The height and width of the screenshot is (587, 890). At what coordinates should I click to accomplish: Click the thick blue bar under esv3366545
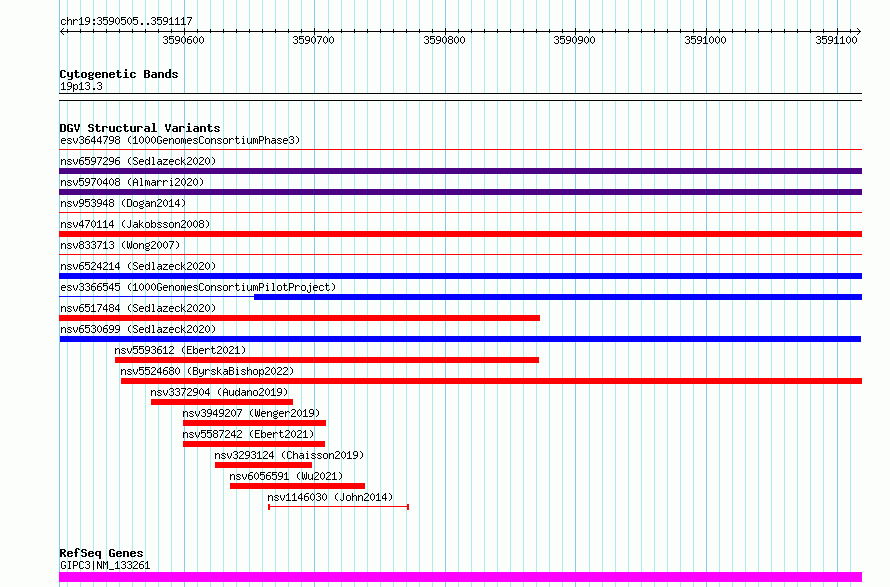pyautogui.click(x=558, y=297)
